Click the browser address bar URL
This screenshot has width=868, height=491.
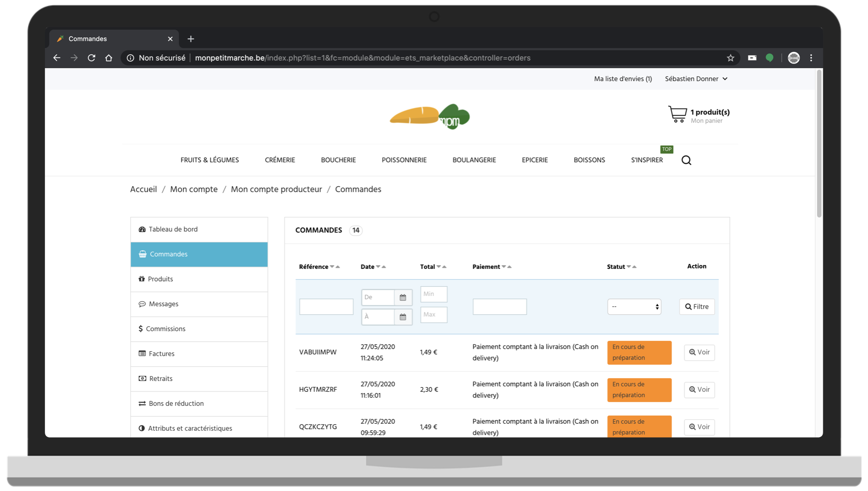tap(363, 58)
